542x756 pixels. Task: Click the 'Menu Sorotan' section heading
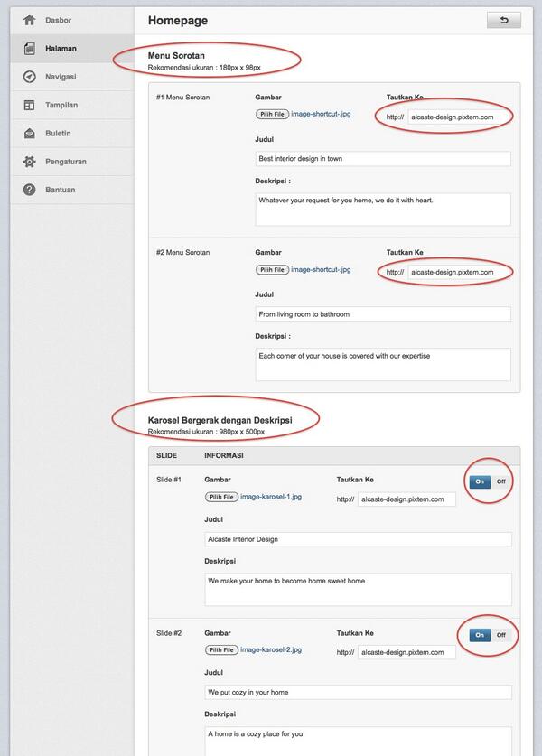click(176, 55)
